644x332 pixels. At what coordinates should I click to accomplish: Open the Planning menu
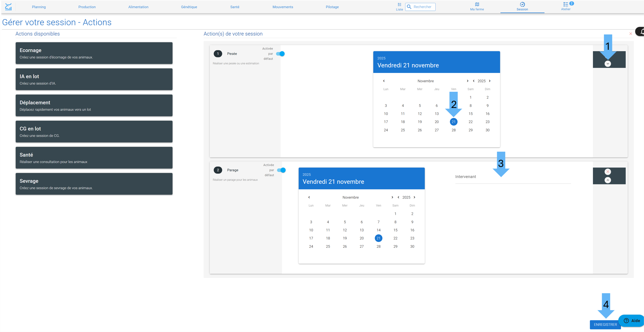(39, 7)
